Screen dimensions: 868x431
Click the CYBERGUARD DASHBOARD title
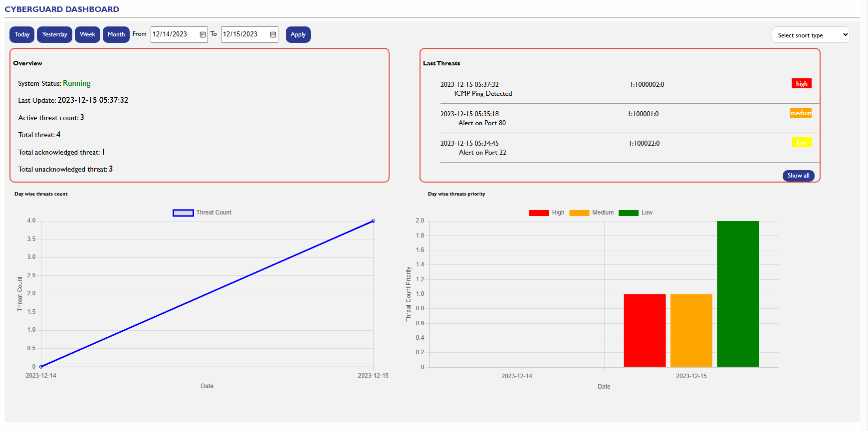[62, 9]
